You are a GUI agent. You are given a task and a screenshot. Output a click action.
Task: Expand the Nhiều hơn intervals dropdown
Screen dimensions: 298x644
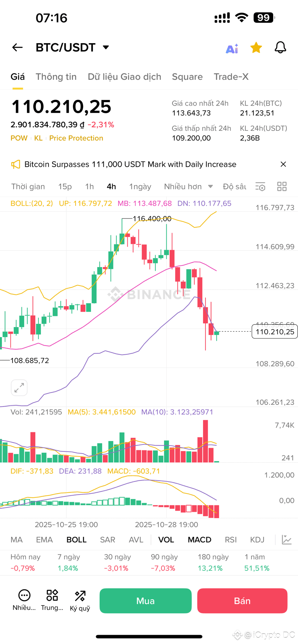tap(188, 187)
